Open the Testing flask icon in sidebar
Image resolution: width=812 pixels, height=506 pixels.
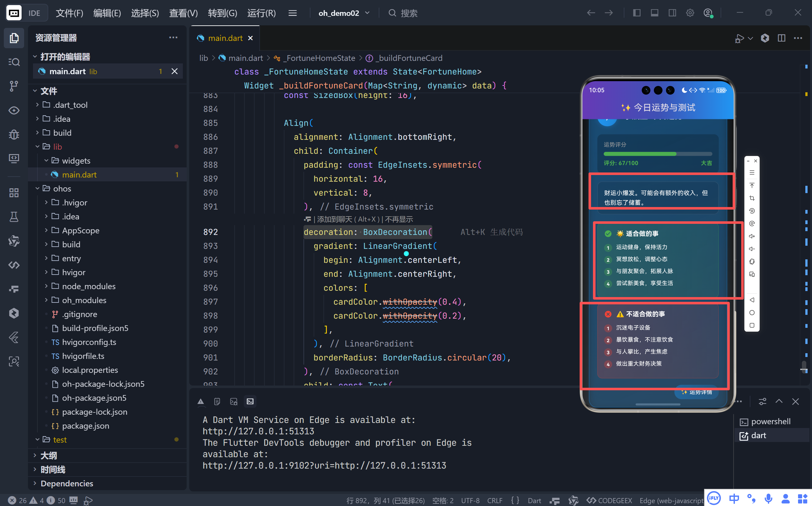coord(14,217)
